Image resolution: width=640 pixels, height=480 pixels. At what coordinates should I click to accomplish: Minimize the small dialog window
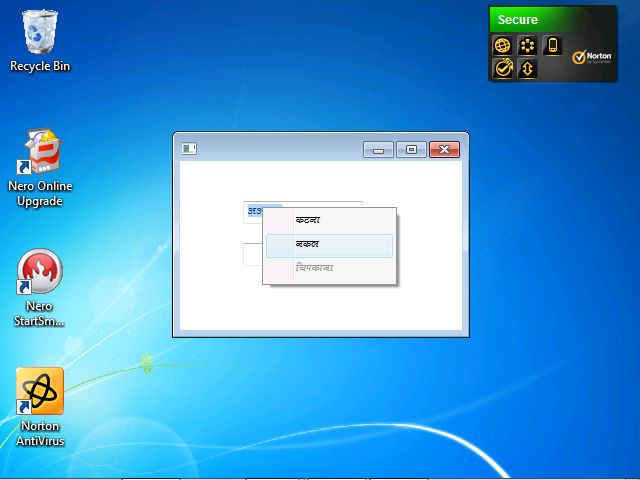point(378,150)
